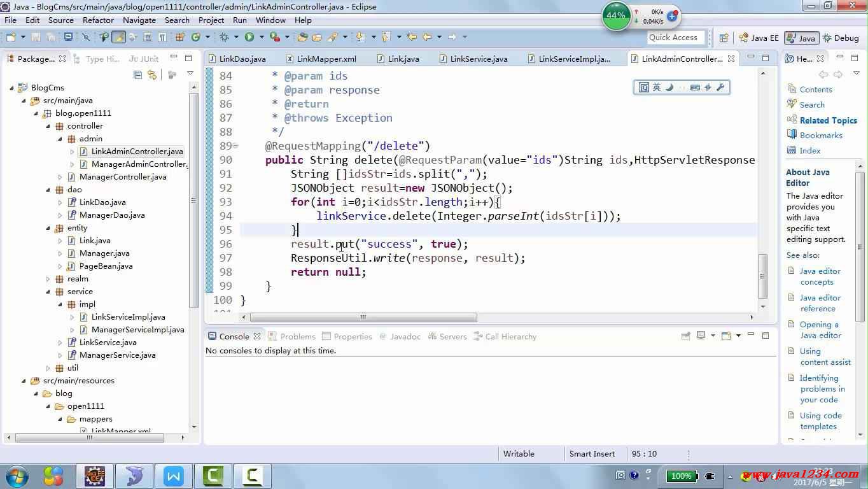
Task: Click the Pin Console icon
Action: point(686,336)
